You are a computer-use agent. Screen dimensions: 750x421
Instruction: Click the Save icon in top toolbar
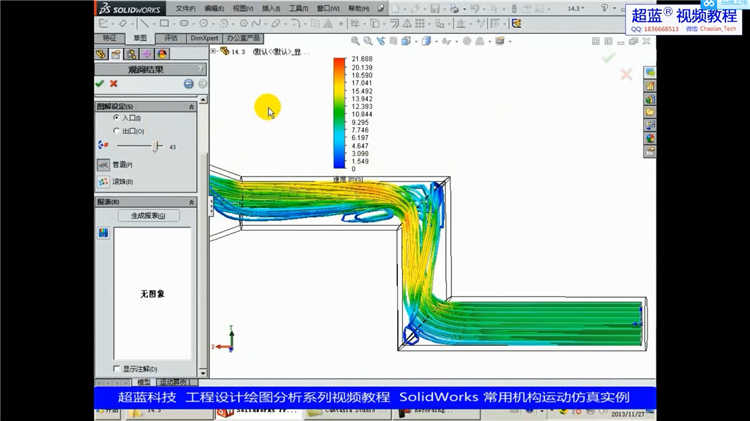click(x=435, y=9)
